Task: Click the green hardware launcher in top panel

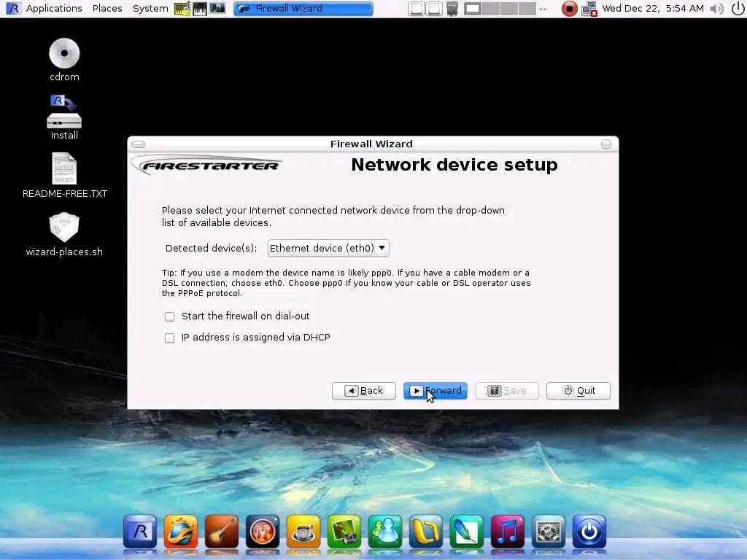Action: (182, 9)
